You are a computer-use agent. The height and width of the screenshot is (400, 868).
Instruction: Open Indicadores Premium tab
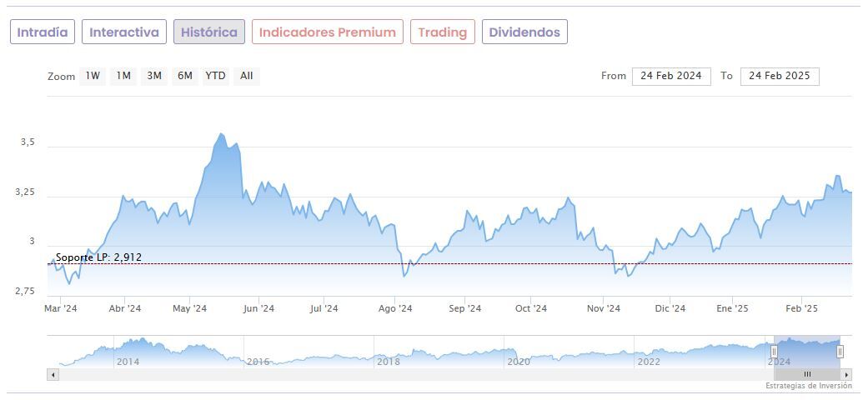click(328, 32)
